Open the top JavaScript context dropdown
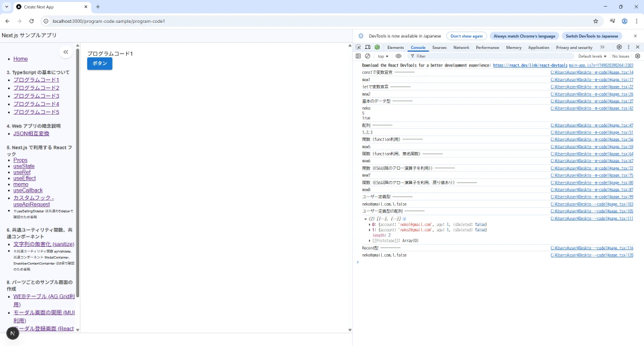The height and width of the screenshot is (346, 644). (x=383, y=56)
